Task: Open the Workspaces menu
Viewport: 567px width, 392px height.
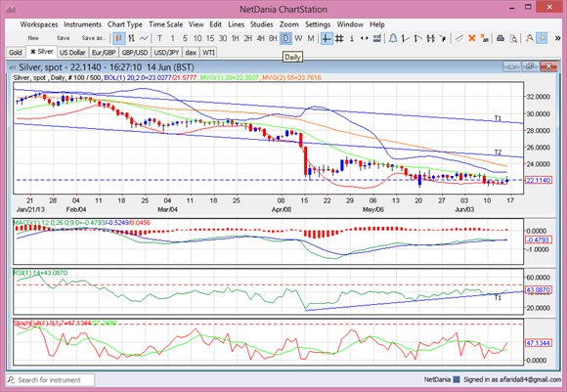Action: tap(39, 24)
